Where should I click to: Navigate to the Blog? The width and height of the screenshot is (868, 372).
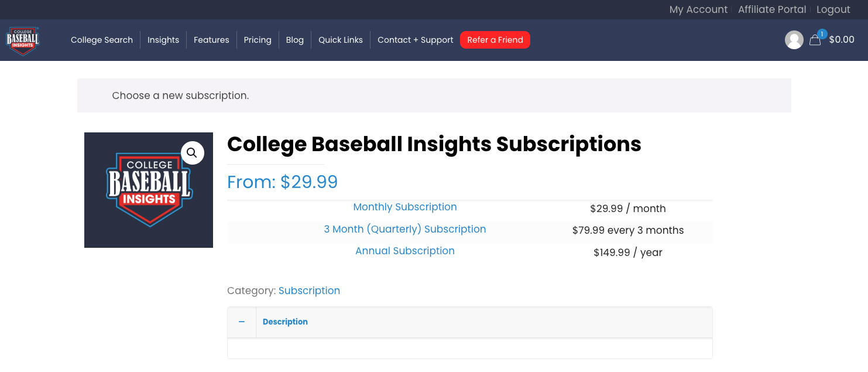click(295, 40)
